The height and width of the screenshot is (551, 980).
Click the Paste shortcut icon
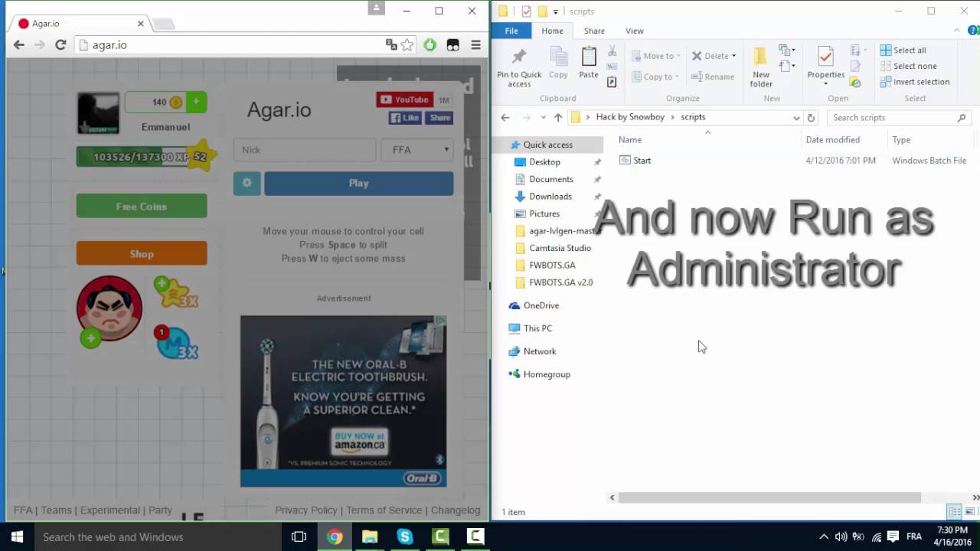(x=612, y=82)
